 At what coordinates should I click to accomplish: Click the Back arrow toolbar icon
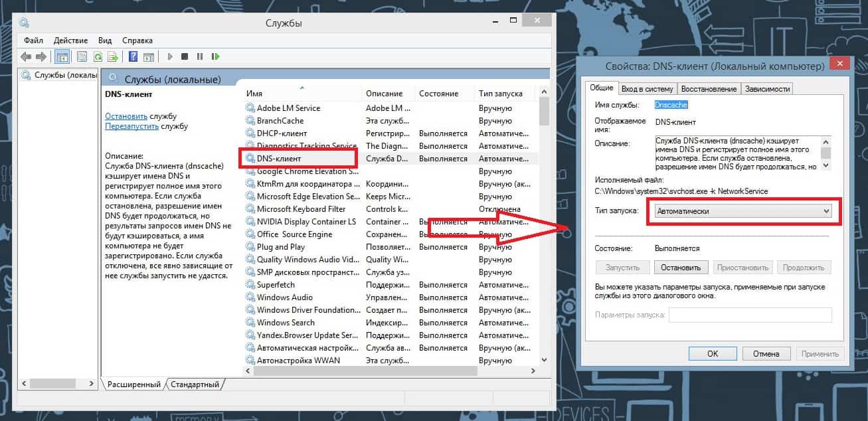[x=26, y=57]
